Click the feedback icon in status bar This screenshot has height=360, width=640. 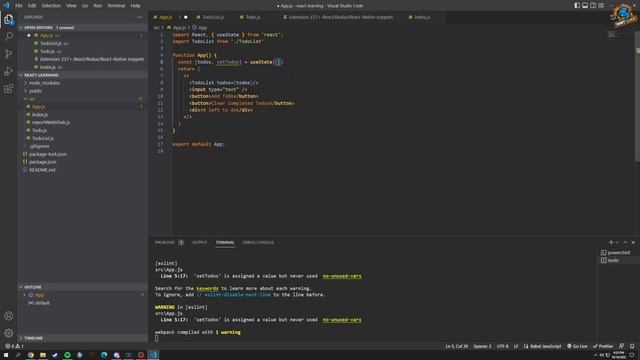coord(622,346)
